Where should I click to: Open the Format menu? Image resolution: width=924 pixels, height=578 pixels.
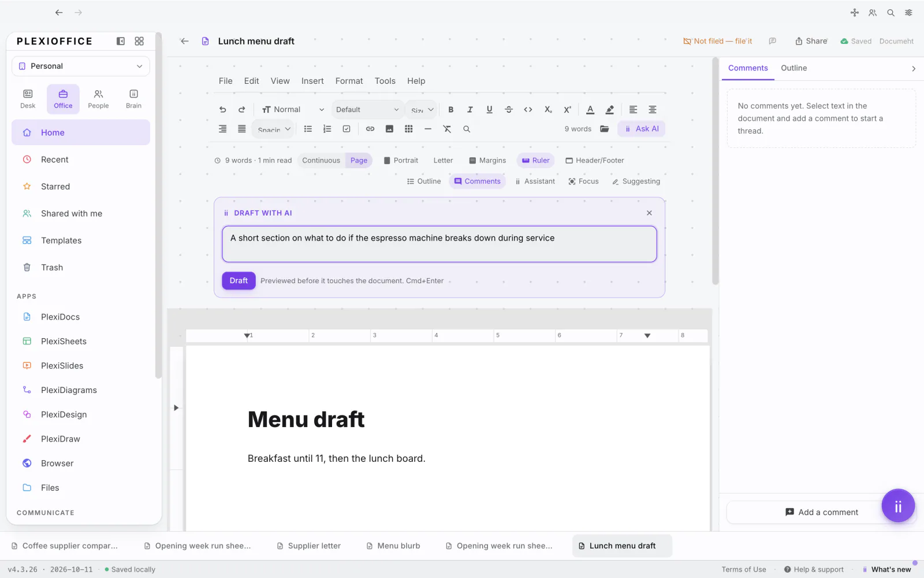[349, 81]
